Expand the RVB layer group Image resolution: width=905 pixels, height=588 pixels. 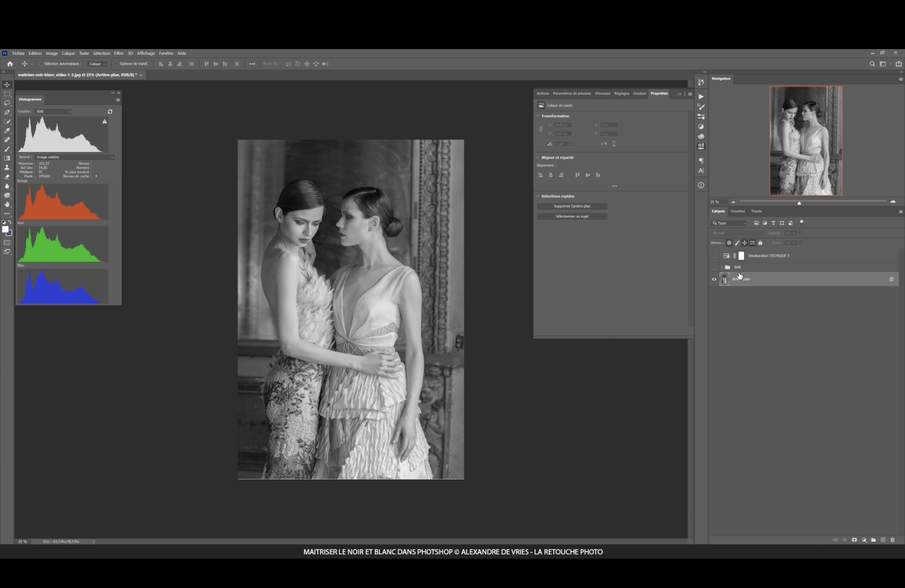722,267
